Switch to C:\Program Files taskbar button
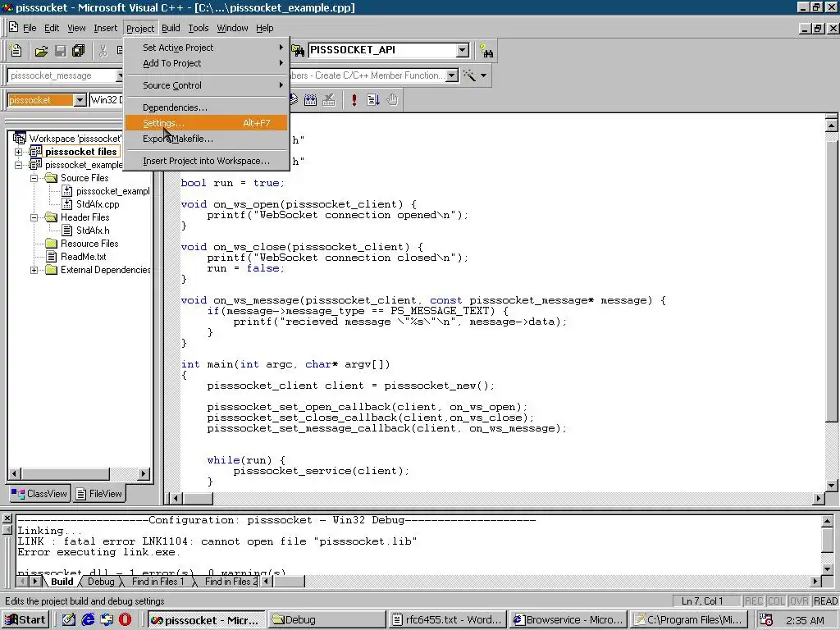Viewport: 840px width, 630px height. [x=689, y=620]
